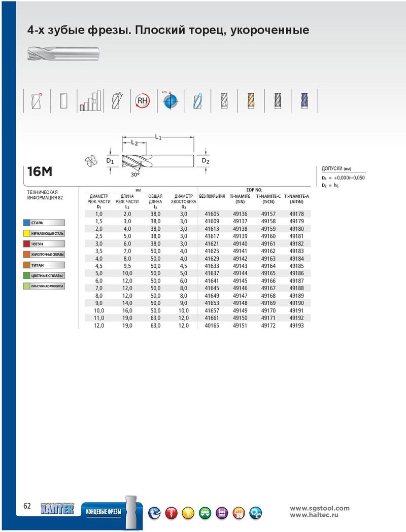Click EDP number 49165
Screen dimensions: 406x532
tap(268, 273)
